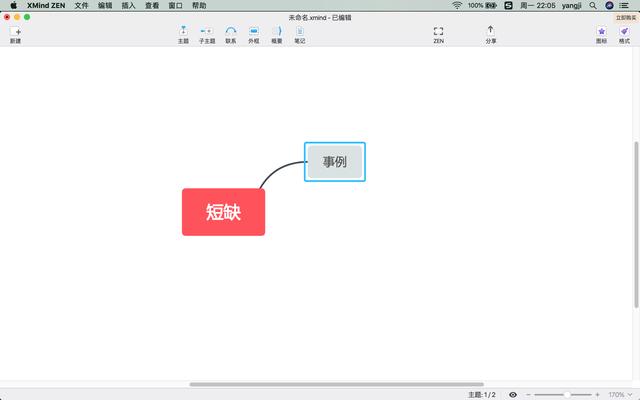
Task: Click the horizontal scrollbar thumb
Action: coord(337,384)
